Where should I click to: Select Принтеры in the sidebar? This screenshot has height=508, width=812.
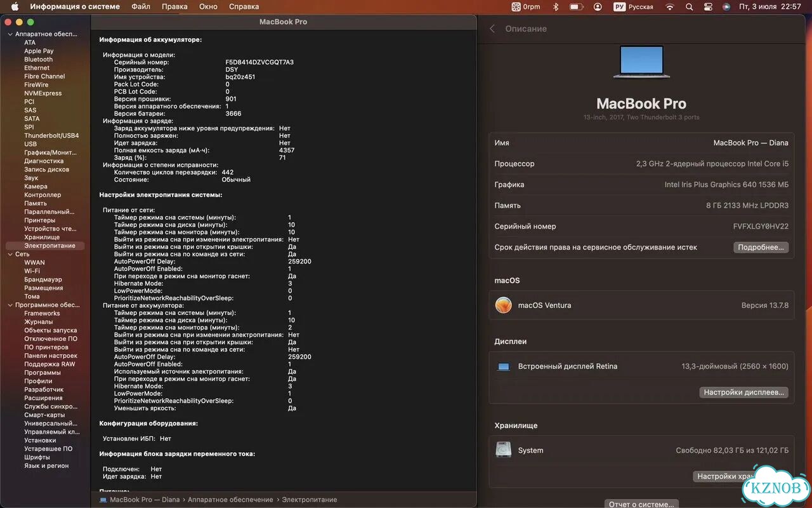point(39,220)
